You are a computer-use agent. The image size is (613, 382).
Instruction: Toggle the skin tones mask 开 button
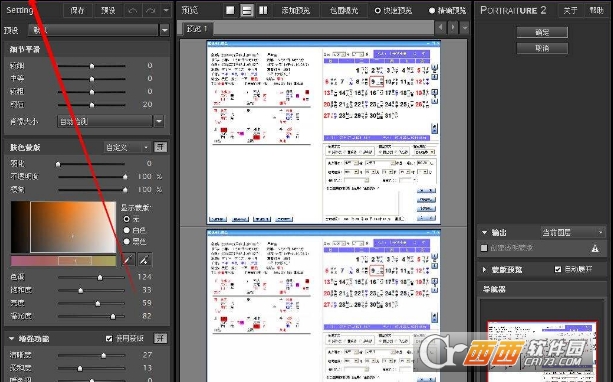pyautogui.click(x=160, y=147)
